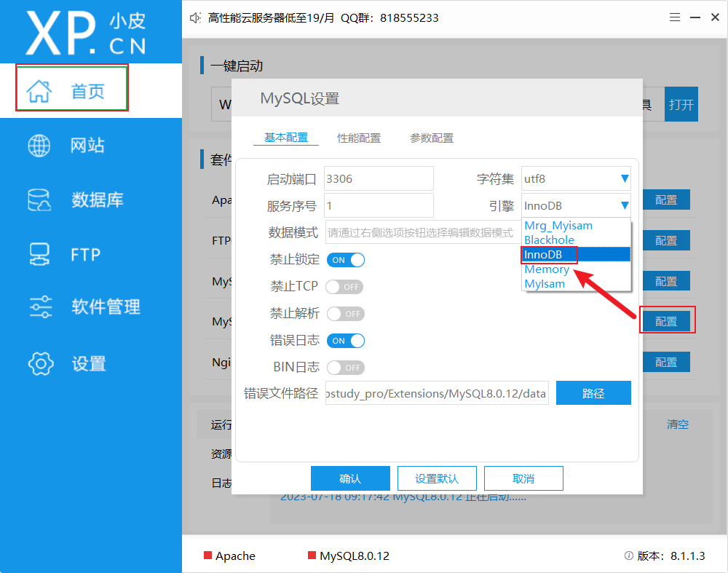The width and height of the screenshot is (728, 573).
Task: Click the red MySQL8.0.12 status indicator
Action: pyautogui.click(x=312, y=556)
